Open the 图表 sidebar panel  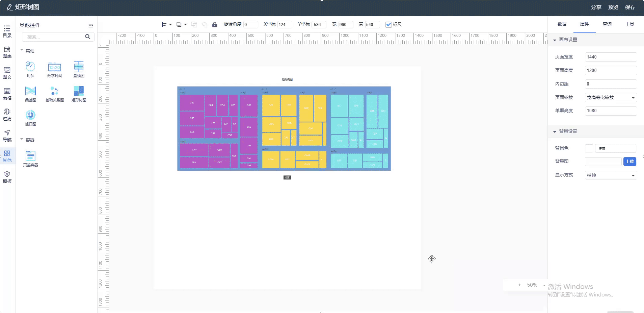[7, 52]
